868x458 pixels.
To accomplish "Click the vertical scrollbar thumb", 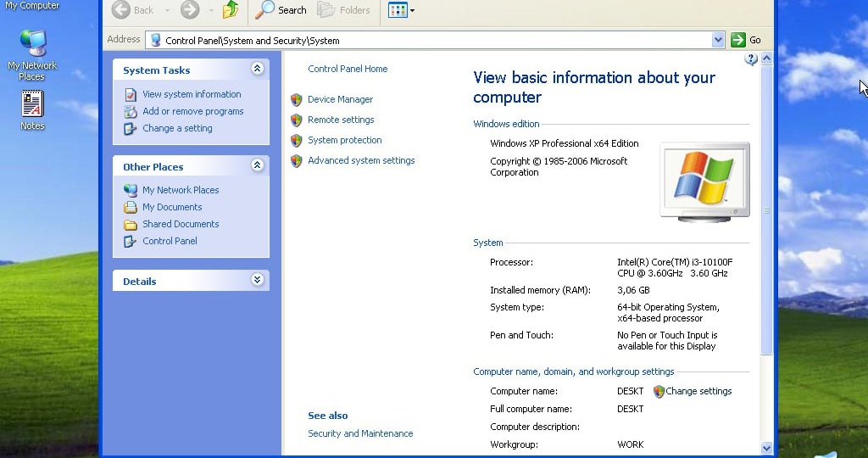I will [766, 209].
